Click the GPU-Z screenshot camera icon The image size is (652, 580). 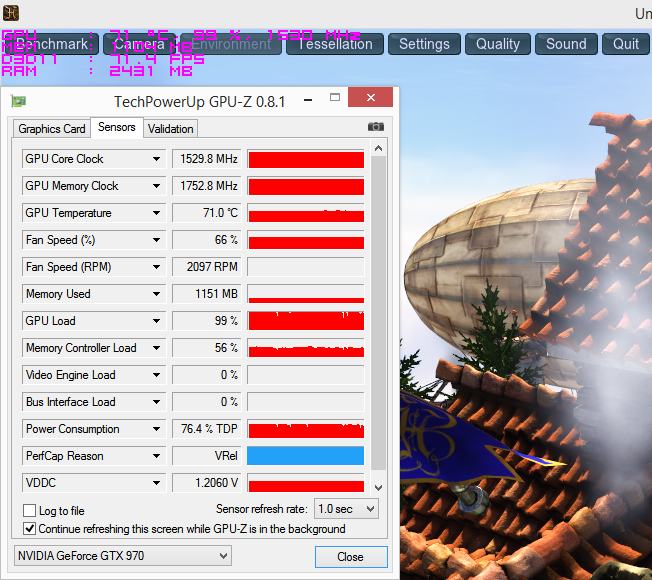pos(375,127)
